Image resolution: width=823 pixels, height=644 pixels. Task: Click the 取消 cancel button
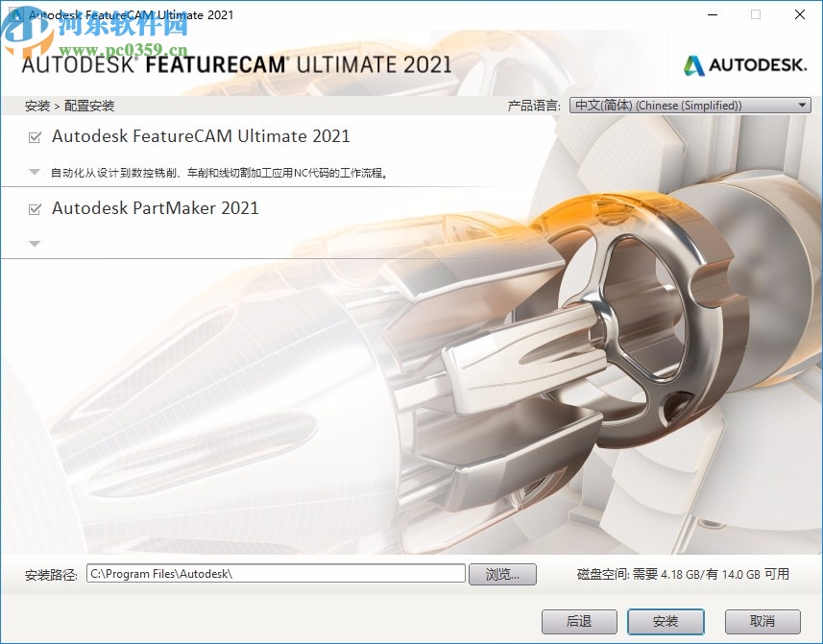point(764,621)
